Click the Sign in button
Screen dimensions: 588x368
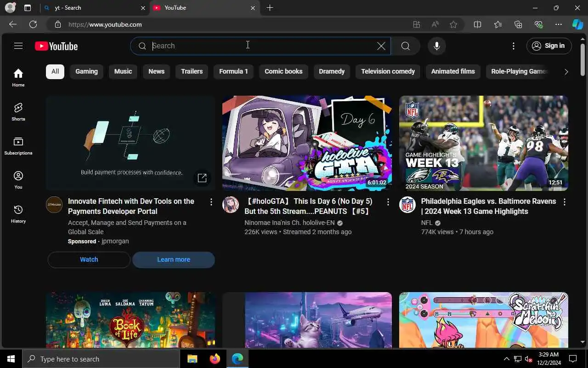[x=549, y=46]
